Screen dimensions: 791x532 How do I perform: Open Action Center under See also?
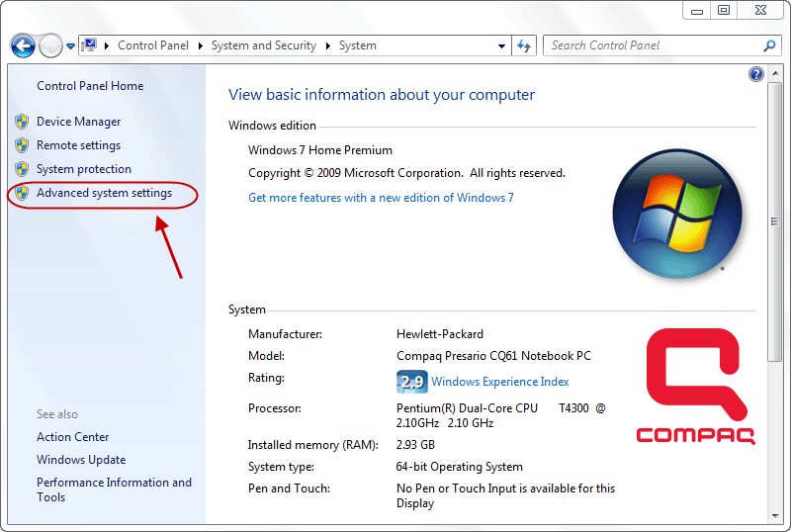pyautogui.click(x=72, y=437)
